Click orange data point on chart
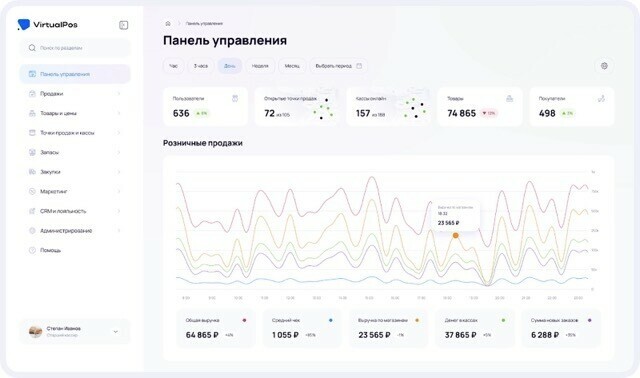The width and height of the screenshot is (640, 378). click(x=456, y=236)
